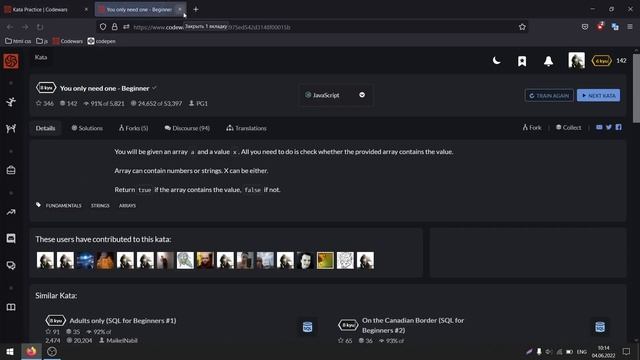Switch to the Details tab
This screenshot has width=640, height=360.
[x=45, y=128]
